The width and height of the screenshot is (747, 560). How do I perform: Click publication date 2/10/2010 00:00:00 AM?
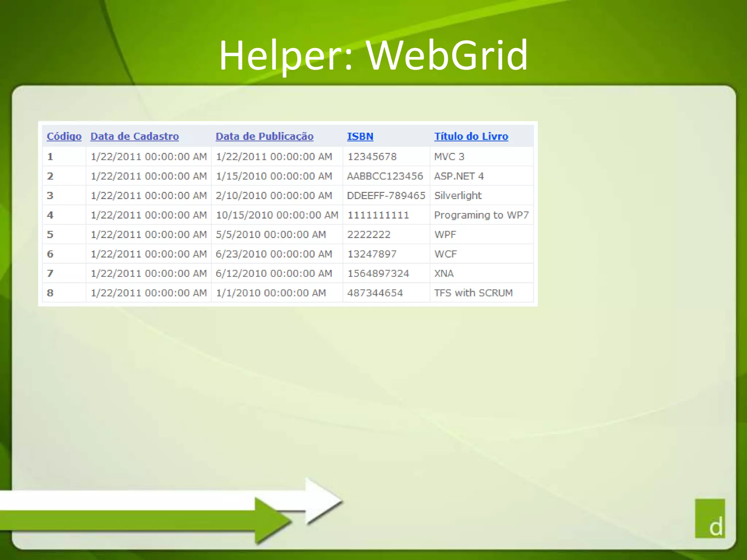[274, 196]
